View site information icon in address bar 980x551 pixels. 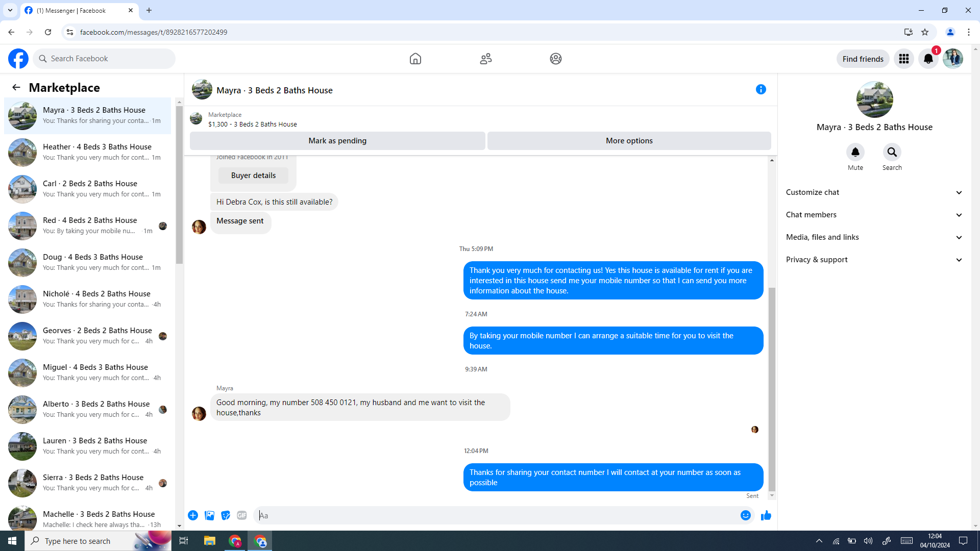pyautogui.click(x=70, y=32)
